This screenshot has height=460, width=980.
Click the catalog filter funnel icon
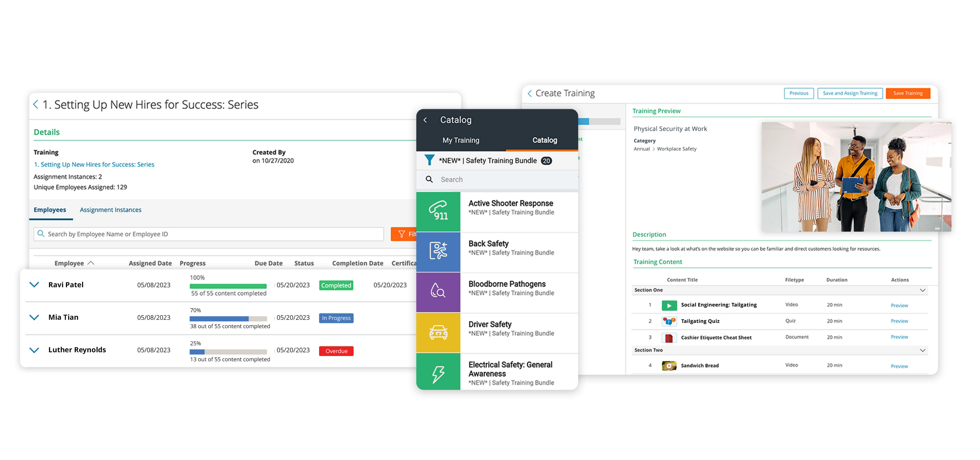point(429,160)
